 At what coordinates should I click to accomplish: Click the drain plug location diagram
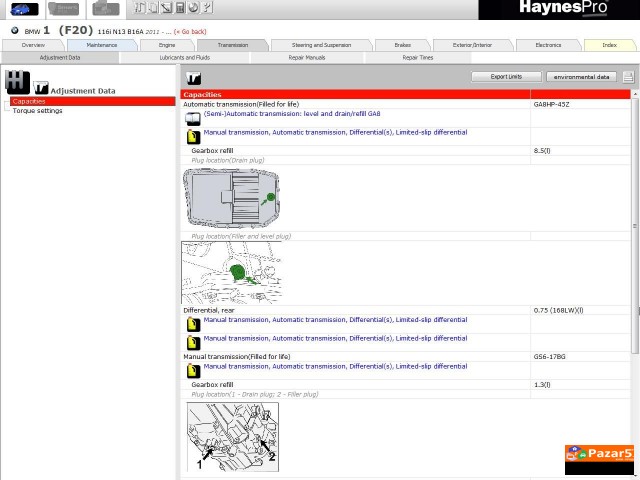click(x=231, y=198)
